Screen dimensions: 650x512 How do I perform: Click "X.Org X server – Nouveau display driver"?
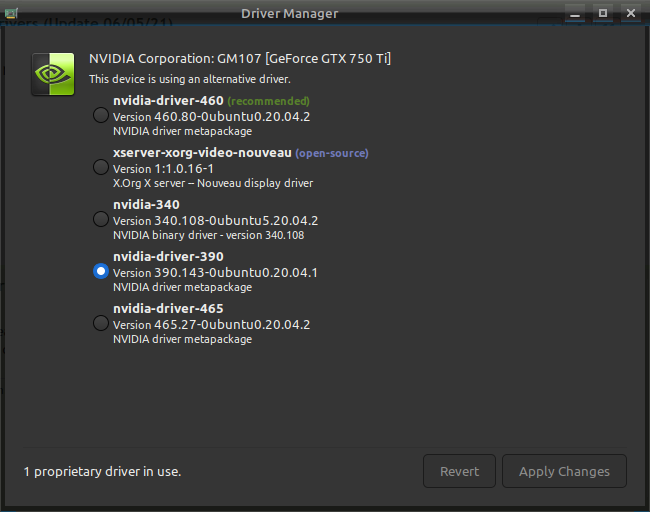click(x=213, y=183)
